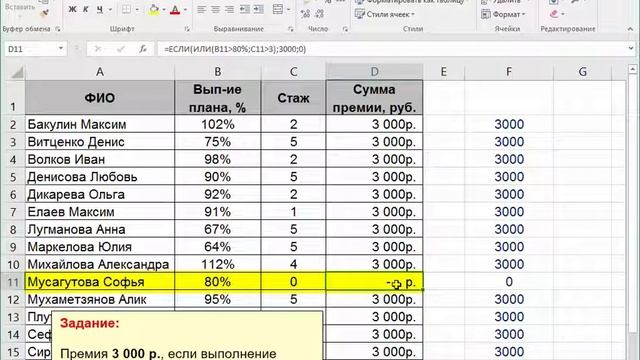This screenshot has height=360, width=640.
Task: Click the Format Painter brush
Action: coord(45,13)
